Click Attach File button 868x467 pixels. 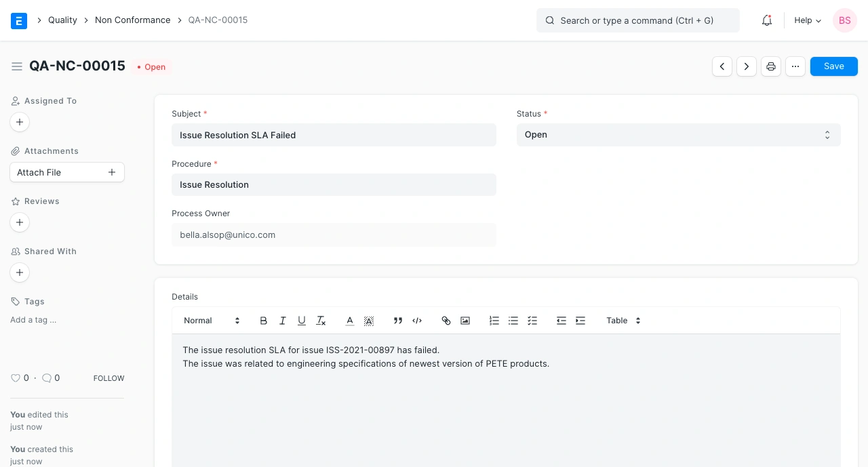(66, 172)
